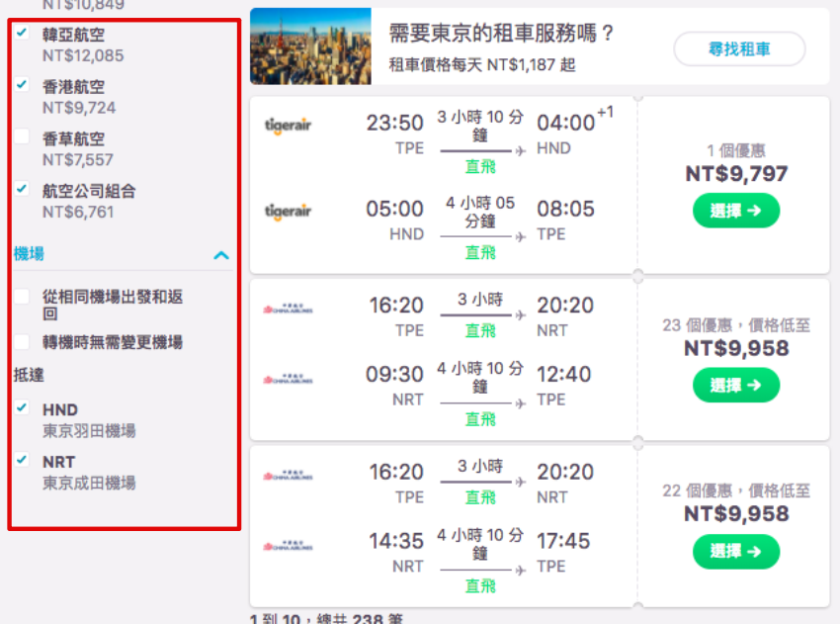840x624 pixels.
Task: Click the 東京成田機場 airport name
Action: [89, 483]
